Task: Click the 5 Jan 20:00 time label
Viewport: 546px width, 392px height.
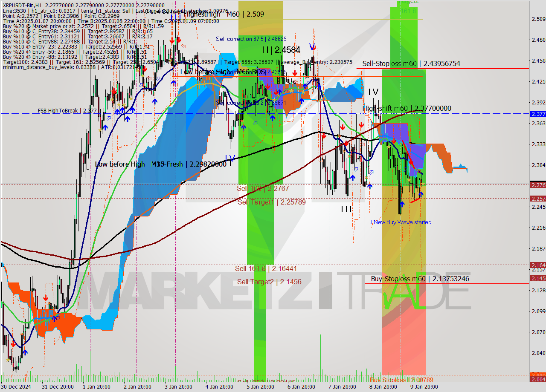Action: [260, 387]
